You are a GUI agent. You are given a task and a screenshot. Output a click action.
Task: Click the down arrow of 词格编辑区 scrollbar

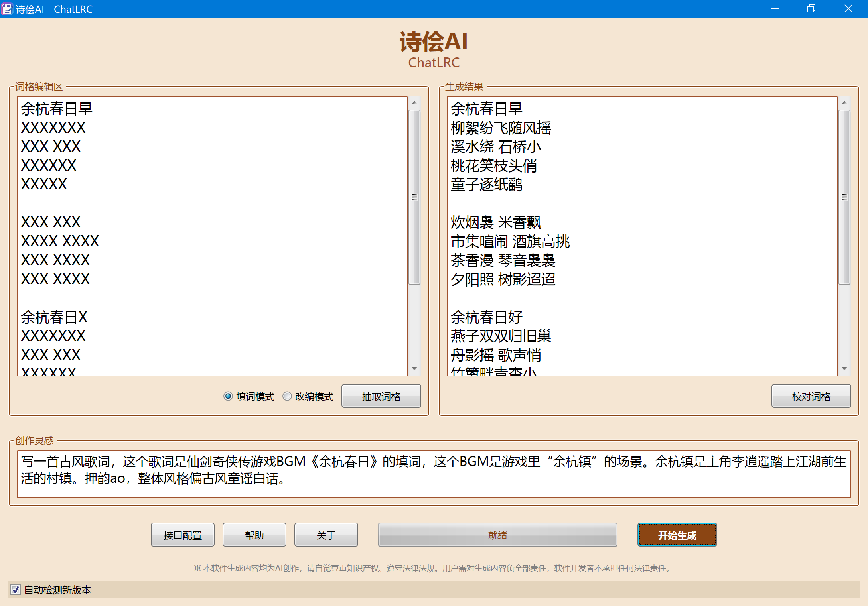pyautogui.click(x=414, y=369)
